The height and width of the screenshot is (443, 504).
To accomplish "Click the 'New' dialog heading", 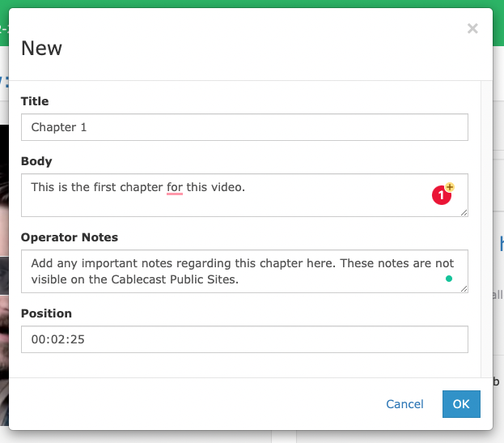I will 41,49.
